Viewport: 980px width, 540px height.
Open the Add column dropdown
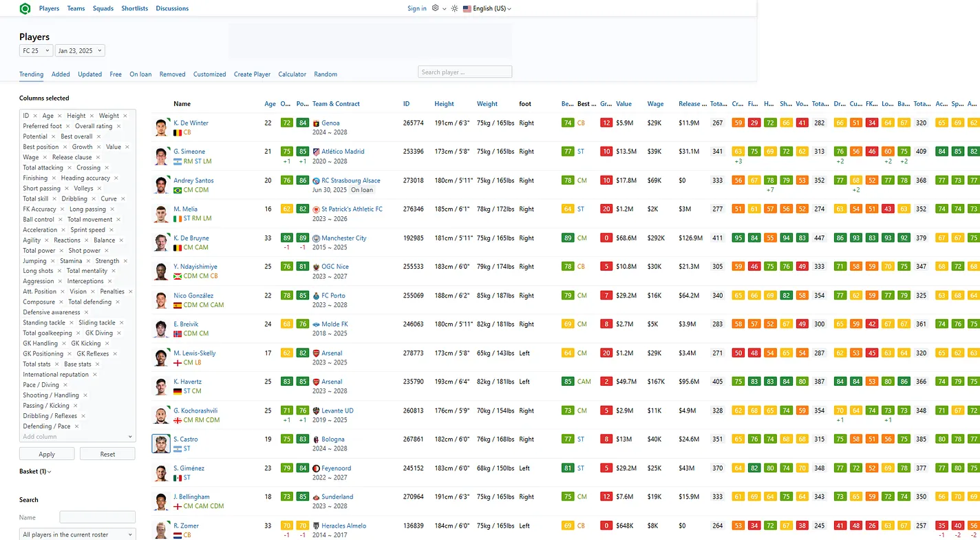point(77,437)
